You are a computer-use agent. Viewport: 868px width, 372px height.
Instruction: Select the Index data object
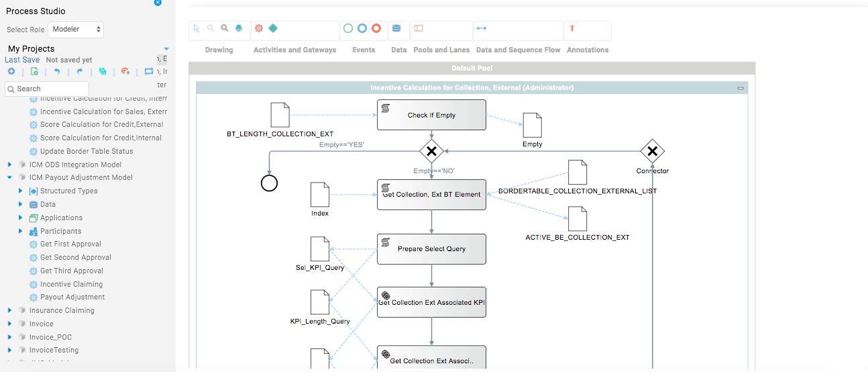coord(320,194)
